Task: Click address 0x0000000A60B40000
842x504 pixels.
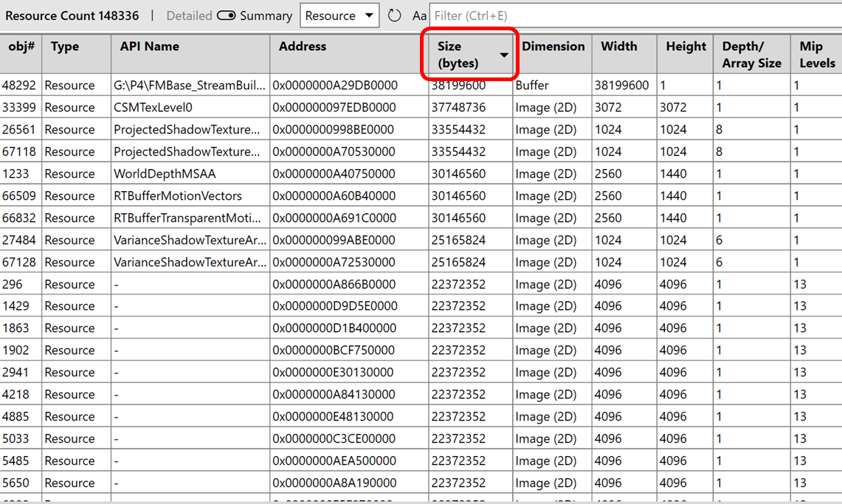Action: click(x=334, y=196)
